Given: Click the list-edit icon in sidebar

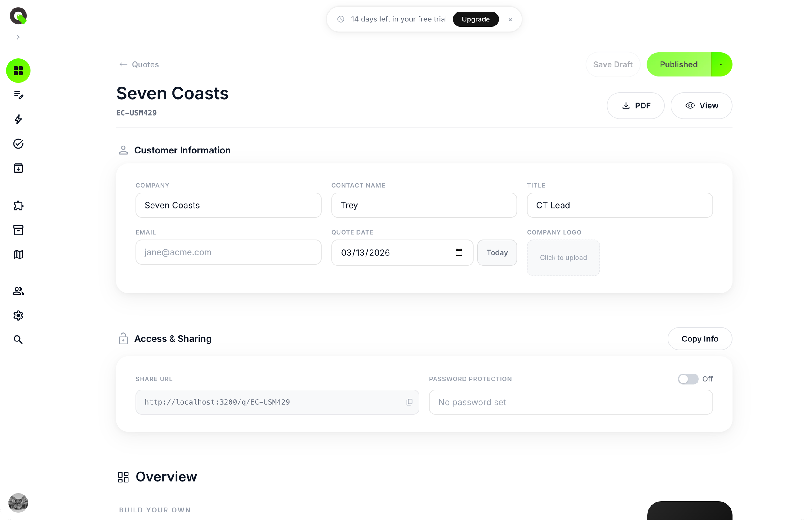Looking at the screenshot, I should point(18,95).
